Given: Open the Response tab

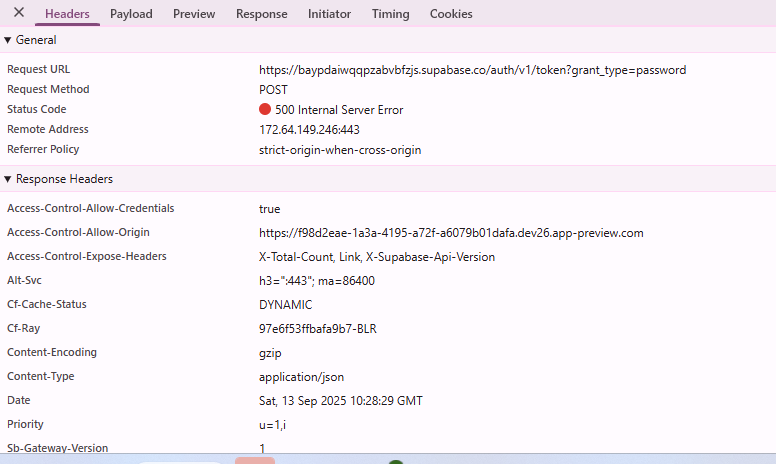Looking at the screenshot, I should tap(261, 14).
